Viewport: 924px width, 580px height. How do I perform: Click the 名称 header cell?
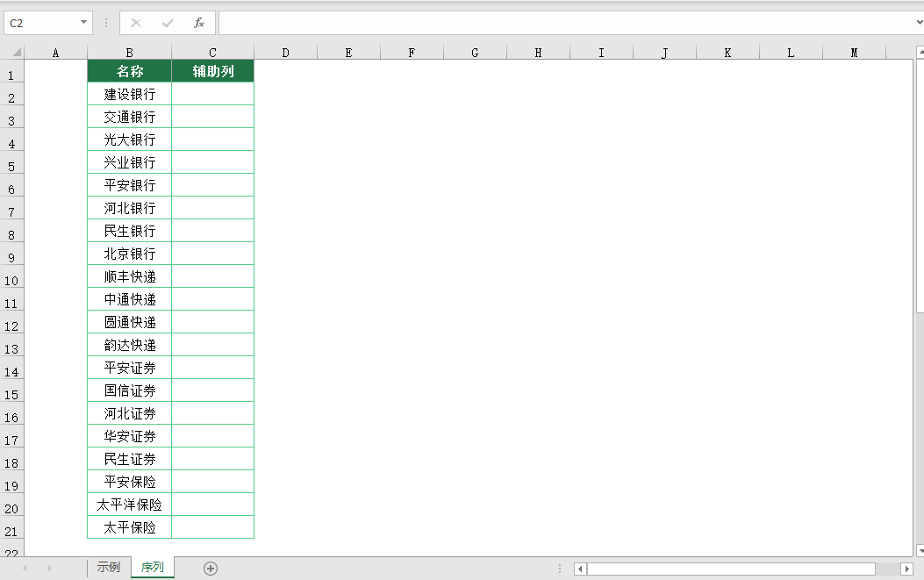click(x=129, y=71)
